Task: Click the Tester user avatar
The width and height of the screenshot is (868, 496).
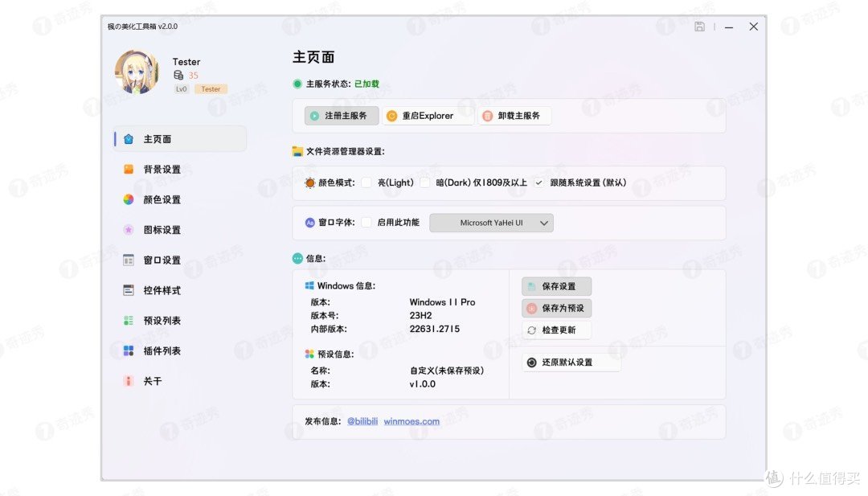Action: [137, 71]
